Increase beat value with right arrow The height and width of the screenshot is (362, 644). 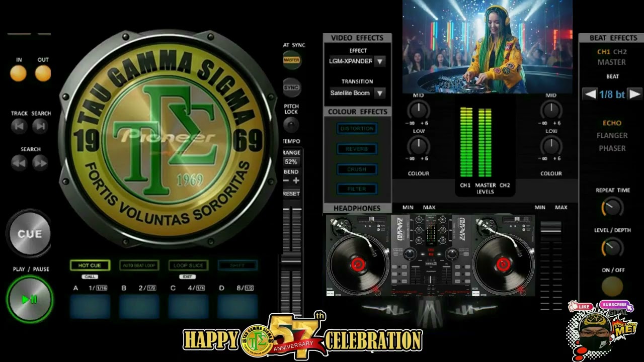pos(635,94)
